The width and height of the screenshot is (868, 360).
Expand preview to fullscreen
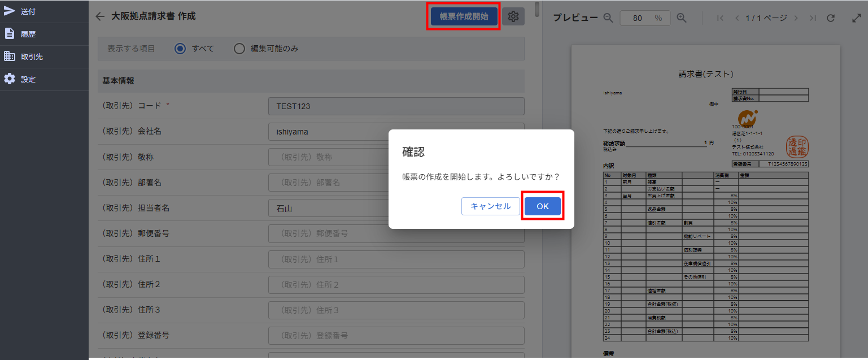point(856,18)
